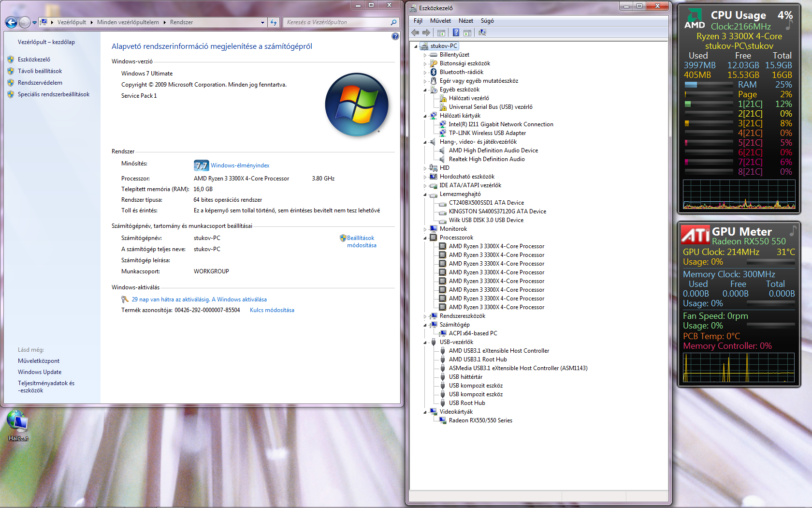The width and height of the screenshot is (812, 508).
Task: Click the Billentyűzet keyboard icon
Action: (x=434, y=55)
